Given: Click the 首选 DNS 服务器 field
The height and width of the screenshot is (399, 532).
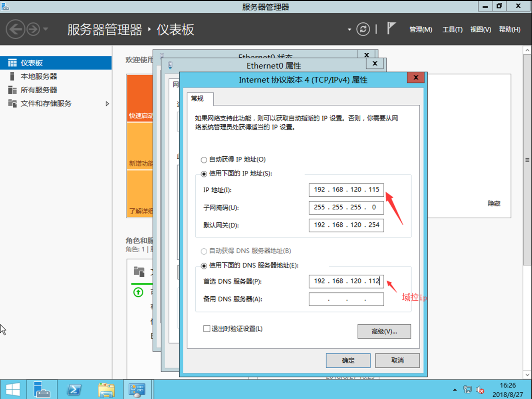Looking at the screenshot, I should pyautogui.click(x=346, y=281).
